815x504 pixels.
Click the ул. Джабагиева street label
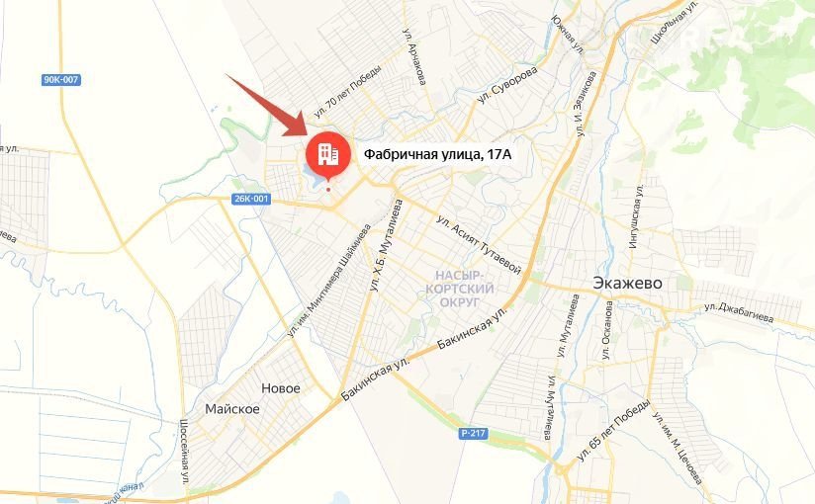pyautogui.click(x=739, y=311)
